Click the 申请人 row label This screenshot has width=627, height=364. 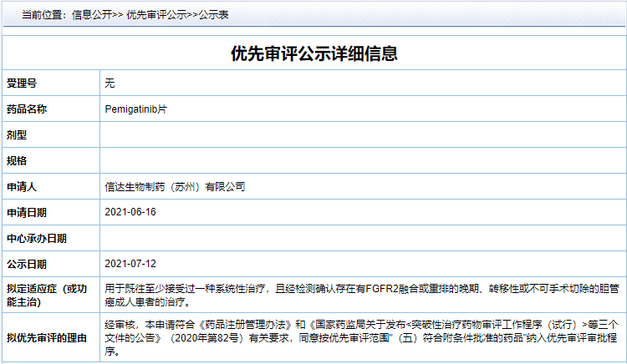(x=23, y=186)
